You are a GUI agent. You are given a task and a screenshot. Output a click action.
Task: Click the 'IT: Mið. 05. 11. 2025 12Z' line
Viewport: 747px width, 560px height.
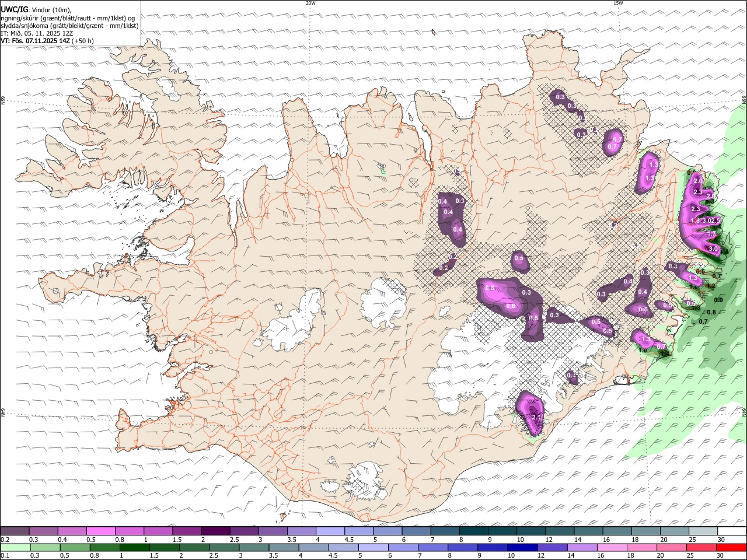(x=37, y=33)
